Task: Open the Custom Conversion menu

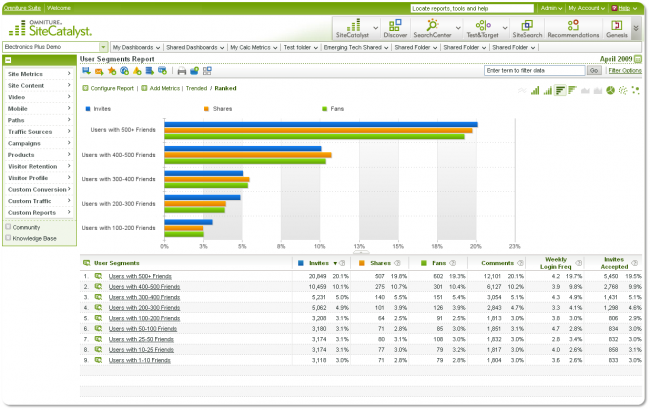Action: click(x=39, y=189)
